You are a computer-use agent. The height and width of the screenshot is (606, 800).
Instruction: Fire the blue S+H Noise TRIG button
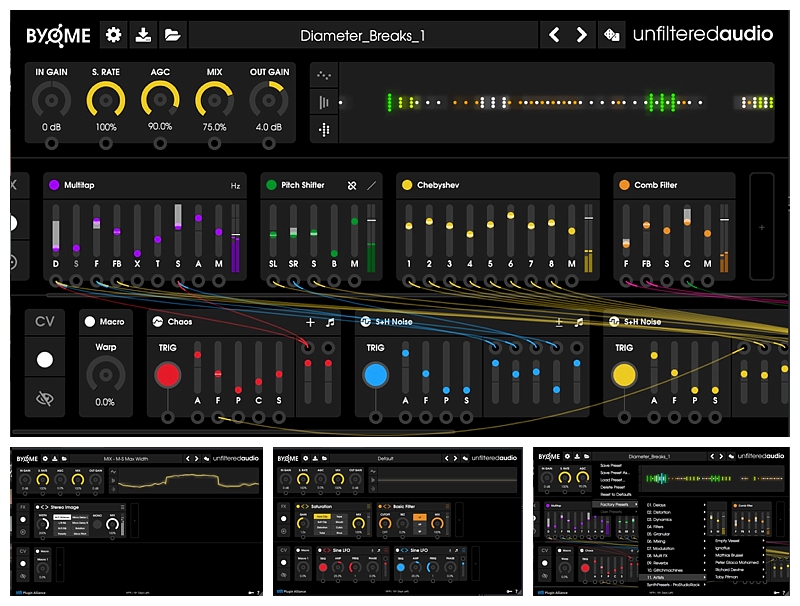(376, 374)
